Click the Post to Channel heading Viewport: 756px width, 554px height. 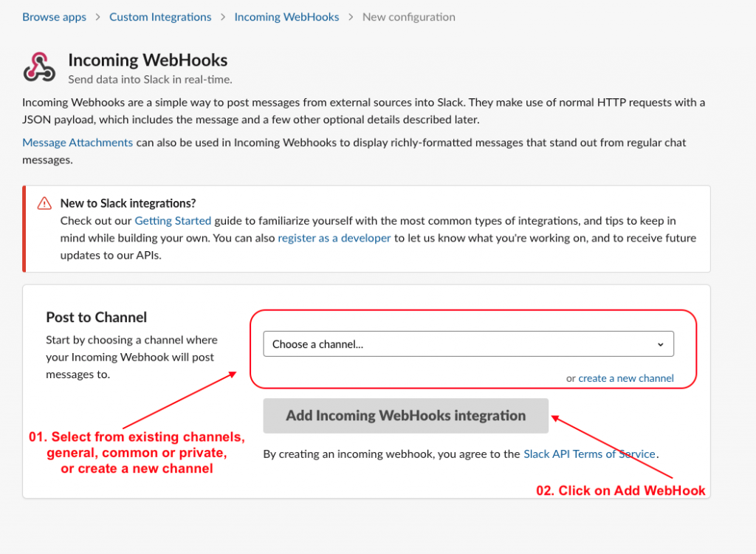pyautogui.click(x=97, y=317)
